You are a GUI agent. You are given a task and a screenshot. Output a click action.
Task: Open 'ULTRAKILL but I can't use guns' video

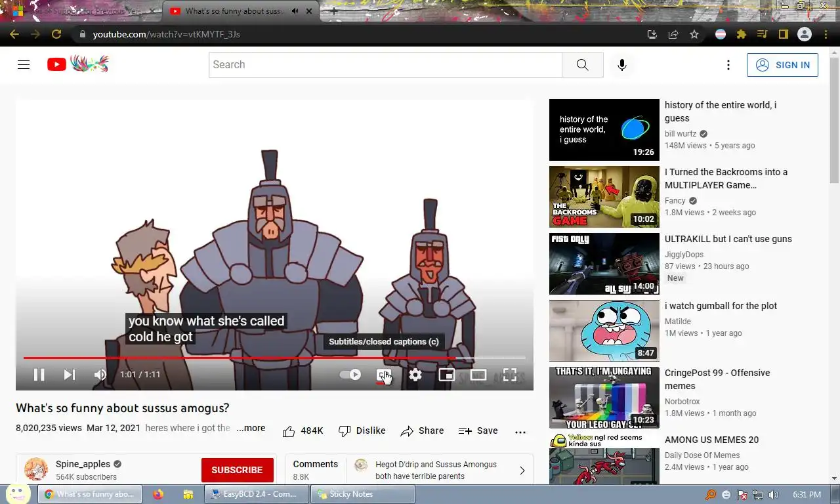point(728,239)
